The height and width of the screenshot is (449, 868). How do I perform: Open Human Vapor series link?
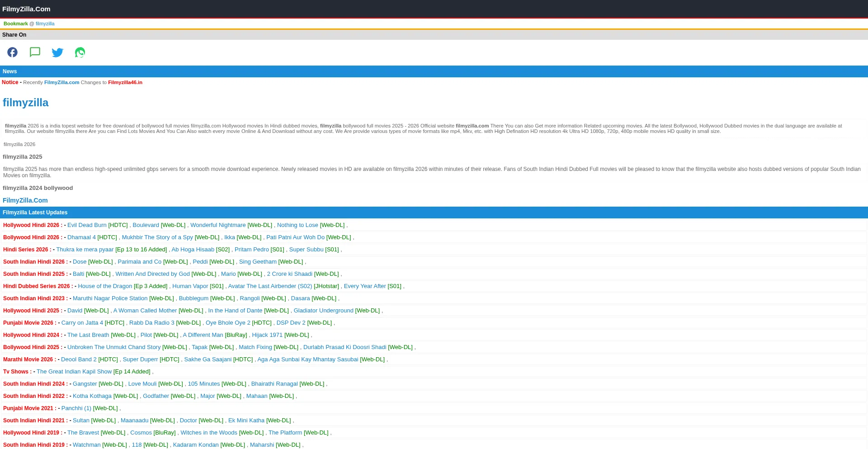pos(190,286)
